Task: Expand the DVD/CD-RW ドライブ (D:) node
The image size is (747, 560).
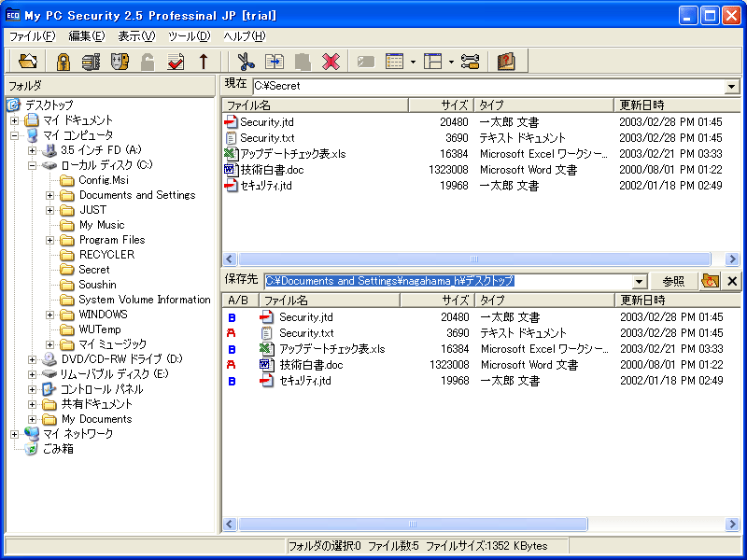Action: tap(32, 359)
